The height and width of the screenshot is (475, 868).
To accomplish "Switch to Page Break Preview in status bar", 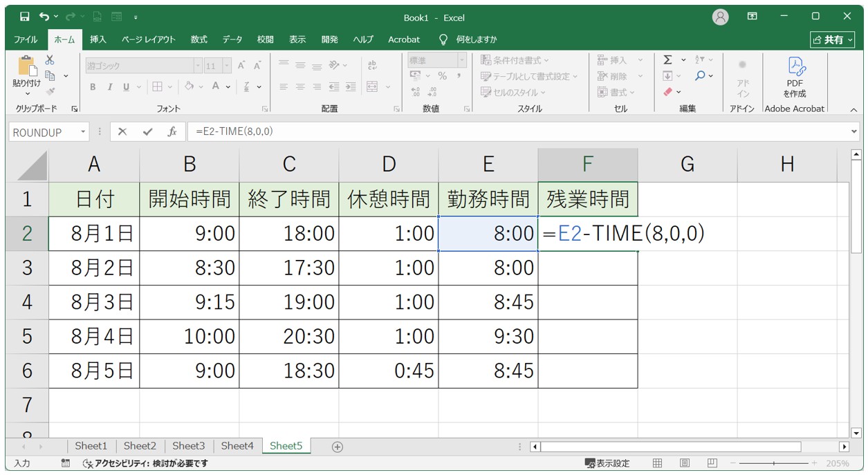I will pos(712,463).
